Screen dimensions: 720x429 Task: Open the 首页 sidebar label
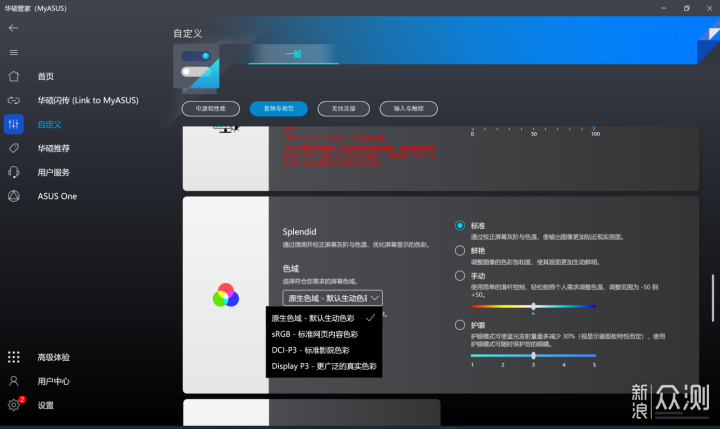[45, 77]
